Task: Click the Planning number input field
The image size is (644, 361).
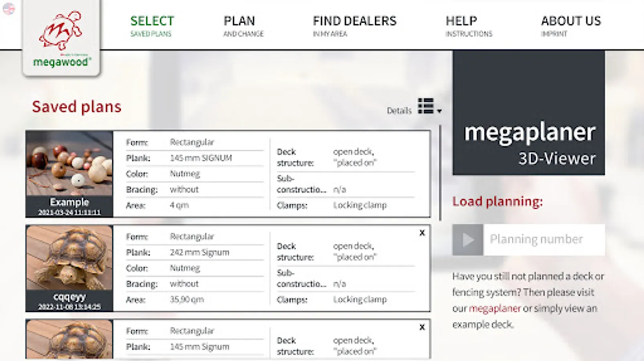Action: pyautogui.click(x=544, y=240)
